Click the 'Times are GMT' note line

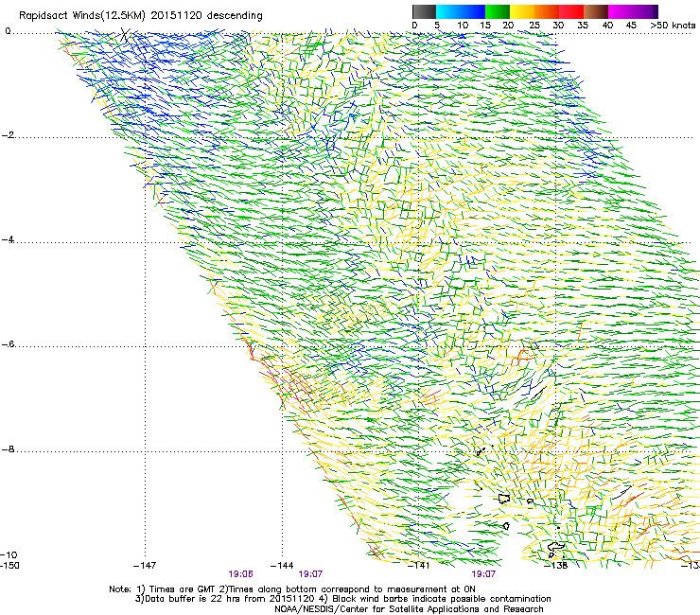coord(292,589)
